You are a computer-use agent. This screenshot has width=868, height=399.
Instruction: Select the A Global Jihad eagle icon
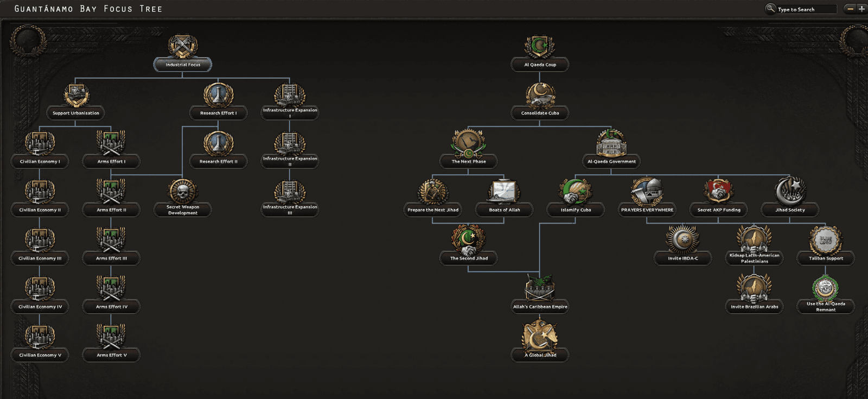click(x=540, y=337)
